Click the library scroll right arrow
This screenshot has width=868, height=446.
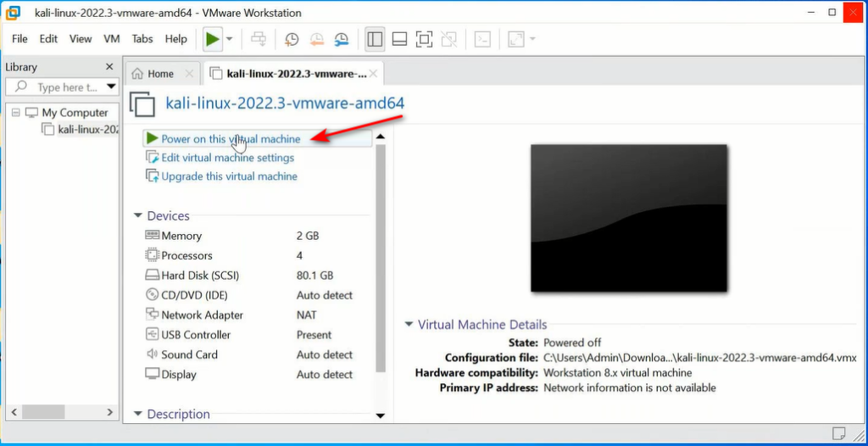coord(109,412)
